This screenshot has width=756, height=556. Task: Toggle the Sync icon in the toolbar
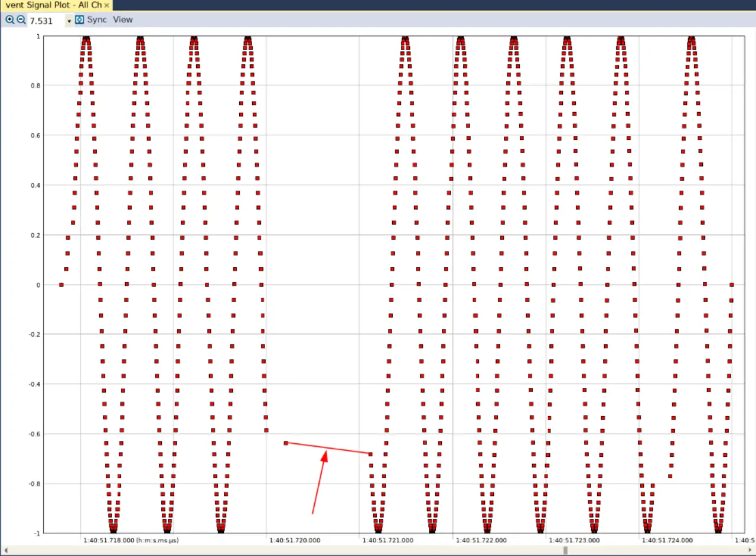[x=80, y=20]
